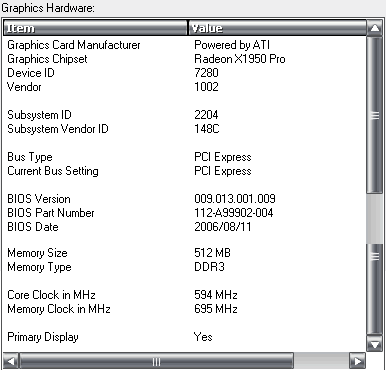Select the Primary Display label
Image resolution: width=386 pixels, height=371 pixels.
43,337
